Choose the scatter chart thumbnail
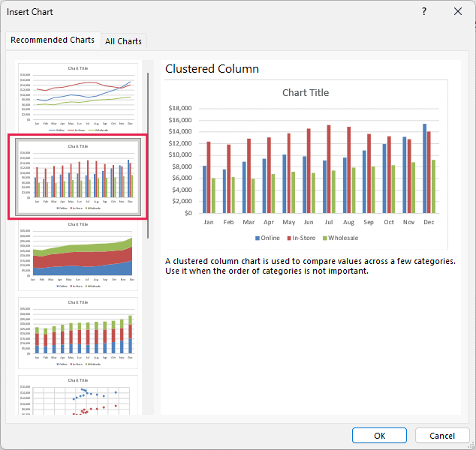Viewport: 476px width, 450px height. click(78, 394)
